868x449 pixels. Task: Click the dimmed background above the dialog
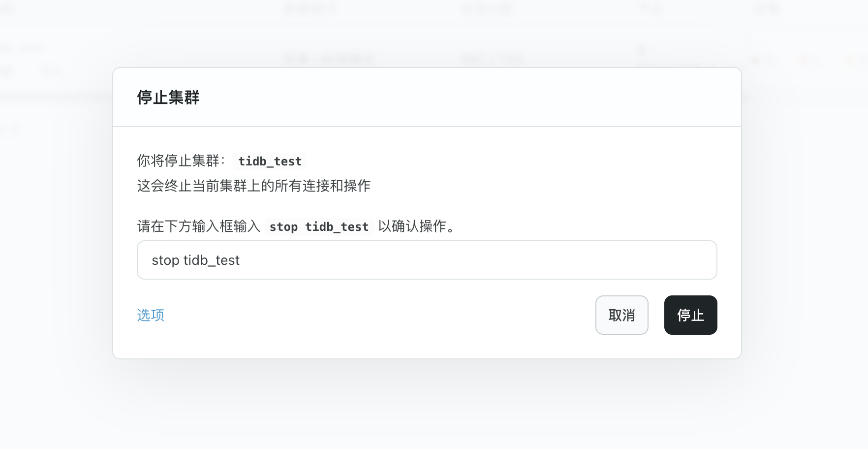click(x=427, y=30)
